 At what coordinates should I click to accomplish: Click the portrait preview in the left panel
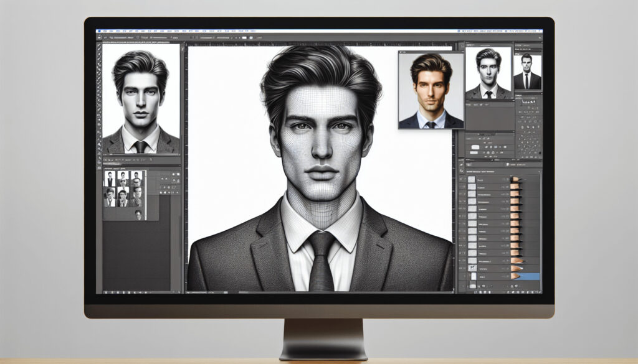pyautogui.click(x=141, y=99)
